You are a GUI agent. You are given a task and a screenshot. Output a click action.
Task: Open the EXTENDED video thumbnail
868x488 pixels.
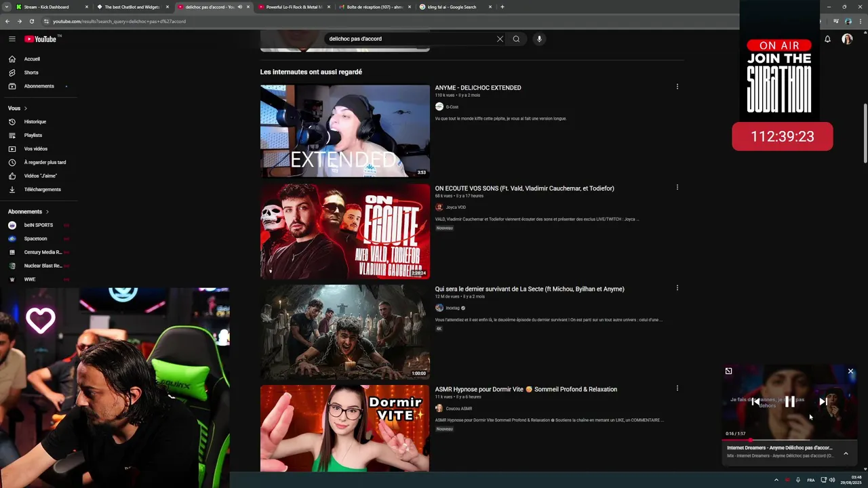click(x=344, y=131)
